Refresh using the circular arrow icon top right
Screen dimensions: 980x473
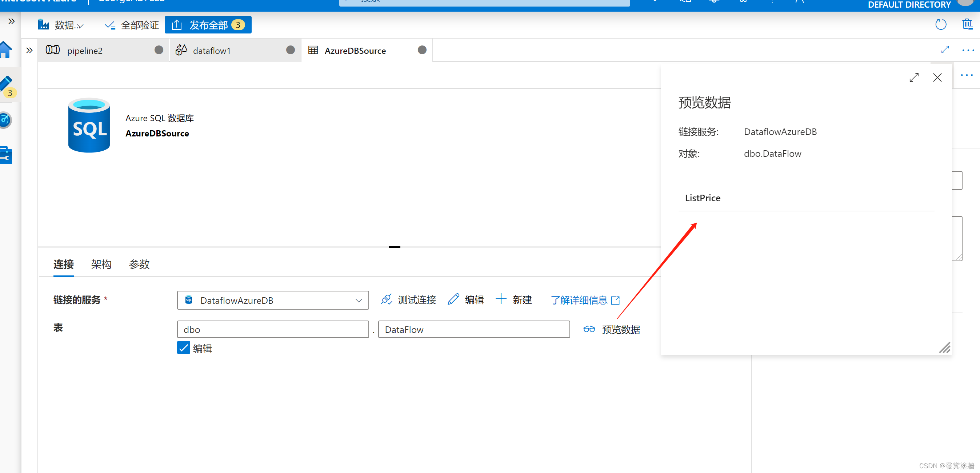click(x=941, y=24)
